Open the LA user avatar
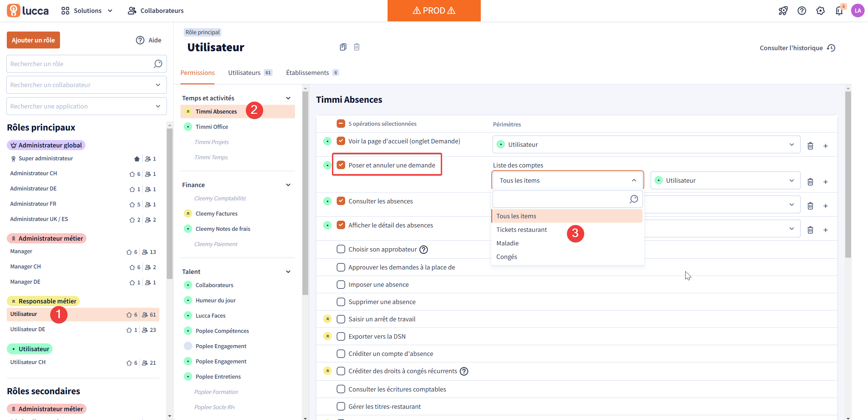 (x=857, y=11)
